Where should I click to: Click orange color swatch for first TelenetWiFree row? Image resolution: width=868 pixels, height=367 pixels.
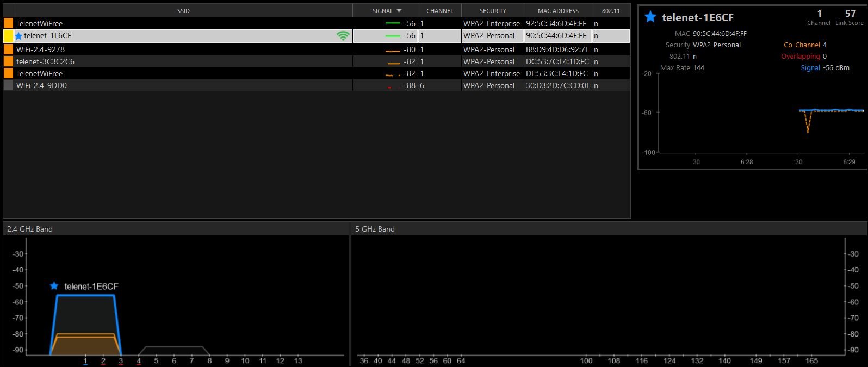pyautogui.click(x=8, y=23)
